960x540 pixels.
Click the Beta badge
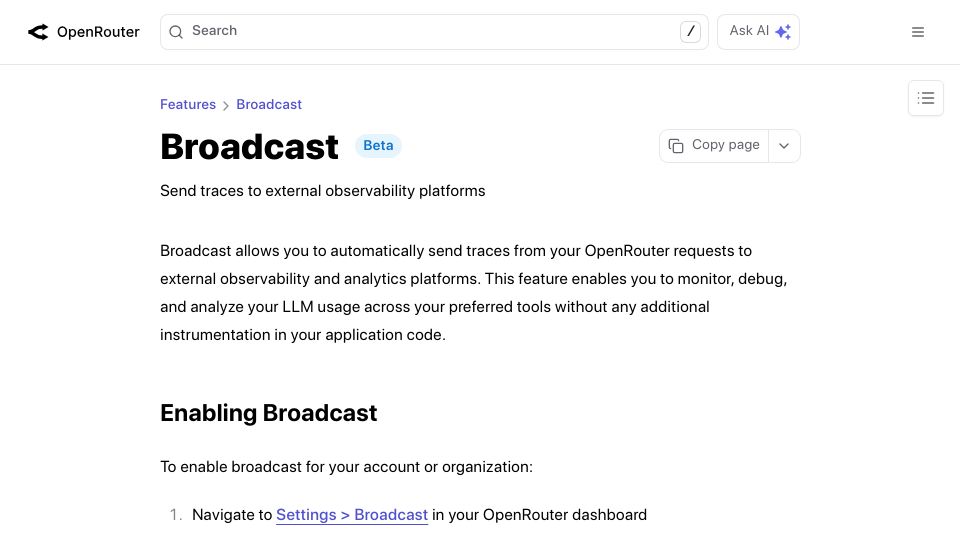pyautogui.click(x=378, y=146)
